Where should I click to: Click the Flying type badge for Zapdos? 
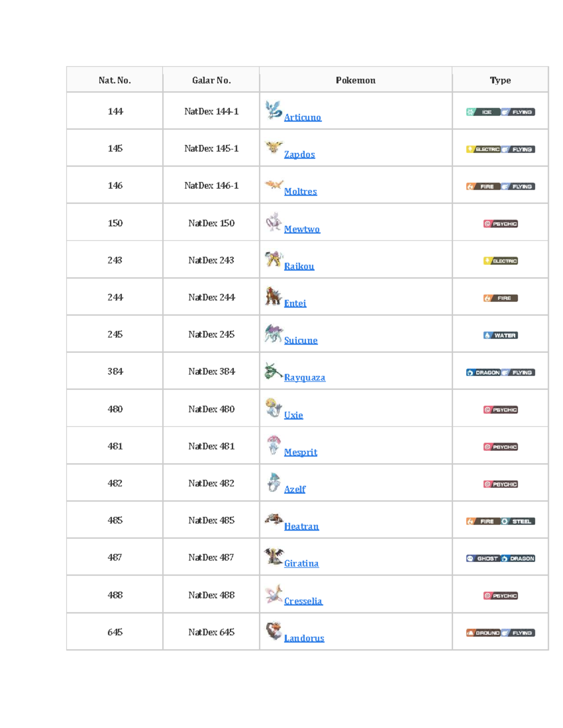click(518, 149)
